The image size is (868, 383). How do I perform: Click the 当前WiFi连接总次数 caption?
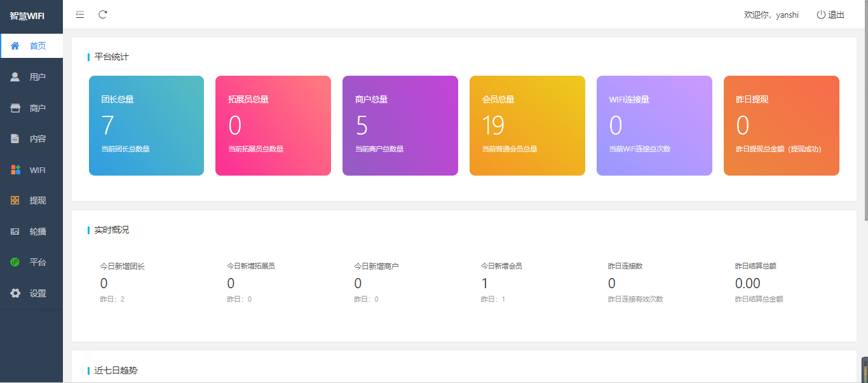click(x=640, y=149)
